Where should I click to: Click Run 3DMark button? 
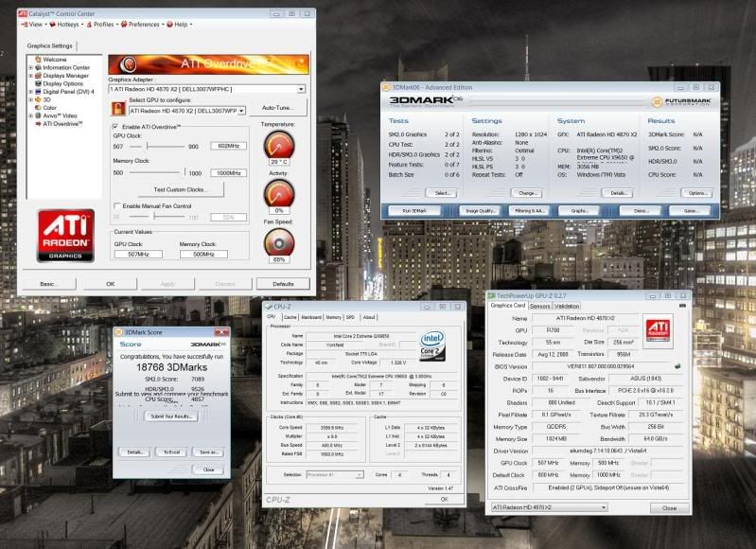pos(414,211)
